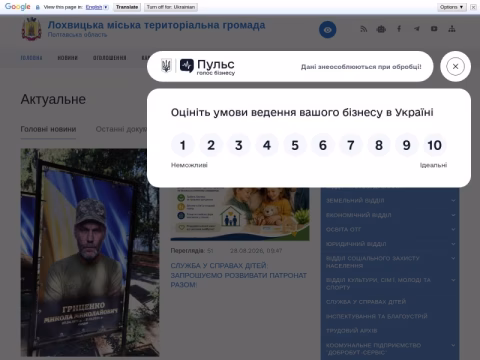480x360 pixels.
Task: Rate business conditions as 2
Action: (211, 145)
